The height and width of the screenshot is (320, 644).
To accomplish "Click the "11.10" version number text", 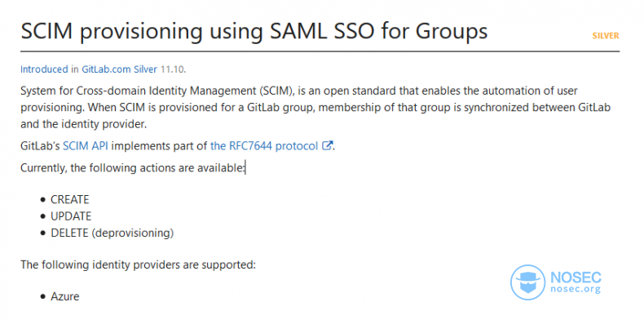I will tap(172, 69).
